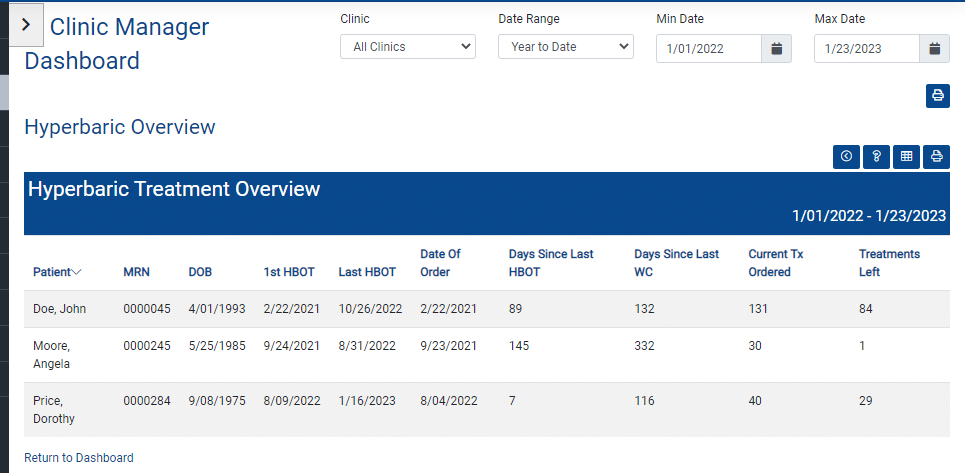965x473 pixels.
Task: Select the Price, Dorothy patient row
Action: point(487,410)
